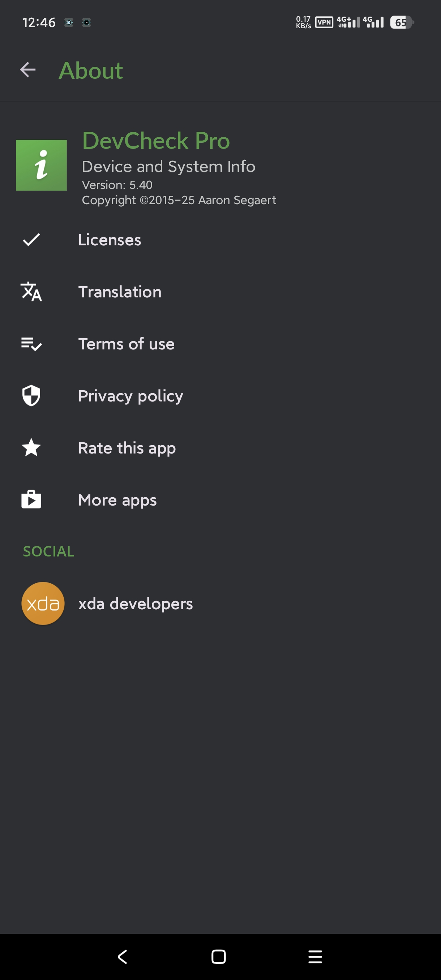Click the Play Store bag icon for More apps
The image size is (441, 980).
click(x=31, y=499)
